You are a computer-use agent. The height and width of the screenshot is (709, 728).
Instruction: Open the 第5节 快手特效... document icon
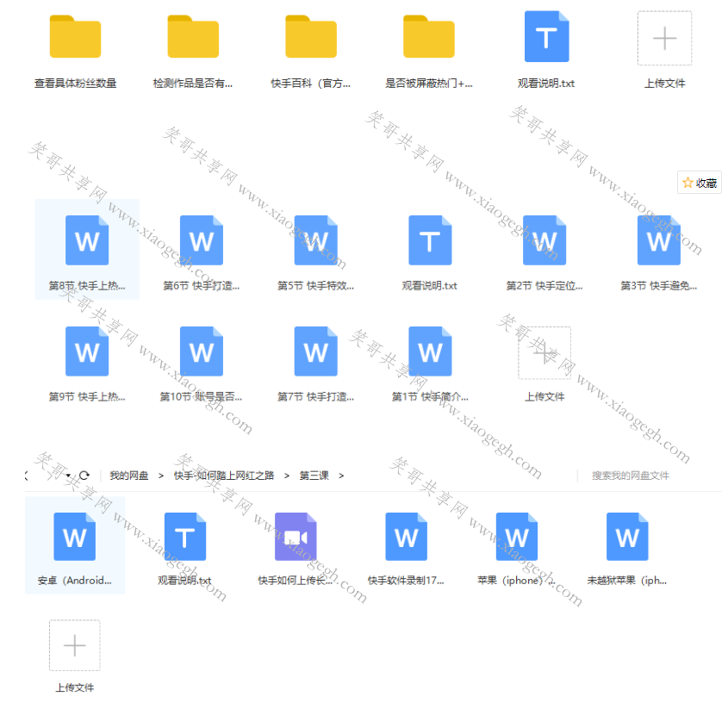[315, 240]
